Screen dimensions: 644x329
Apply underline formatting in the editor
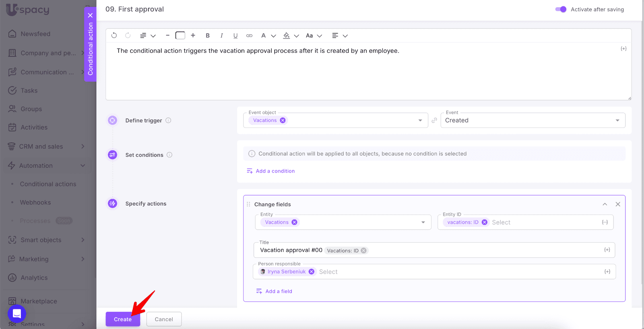point(235,35)
